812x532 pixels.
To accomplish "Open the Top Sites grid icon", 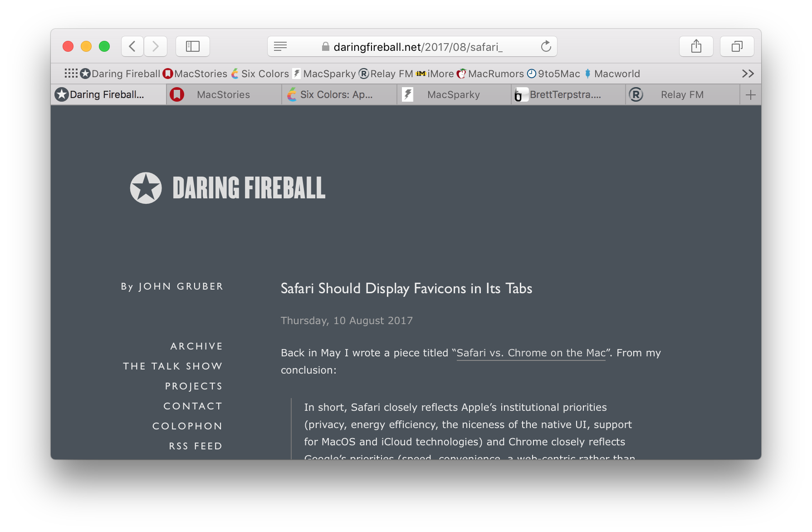I will point(71,74).
